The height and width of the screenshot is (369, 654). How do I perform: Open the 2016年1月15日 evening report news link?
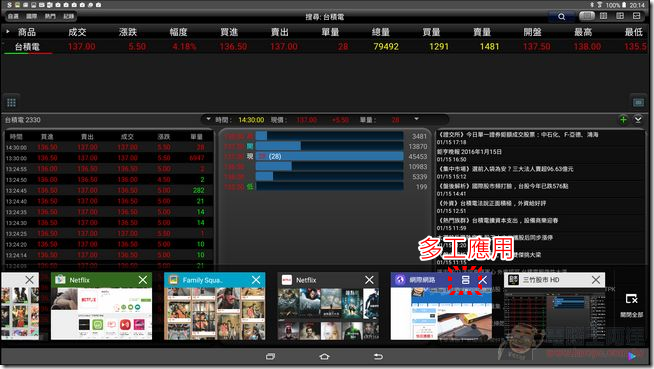469,152
